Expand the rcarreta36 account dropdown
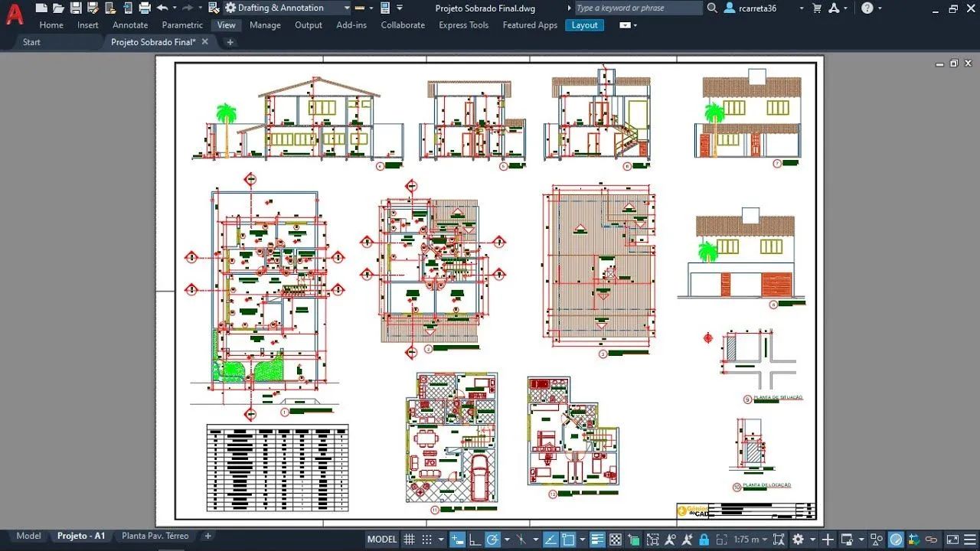This screenshot has height=551, width=980. click(802, 8)
